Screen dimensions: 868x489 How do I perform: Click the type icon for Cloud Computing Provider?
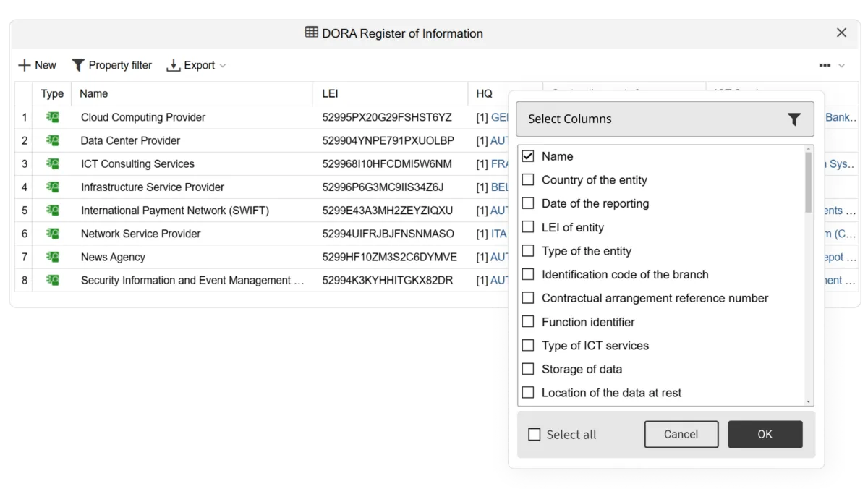pos(52,117)
